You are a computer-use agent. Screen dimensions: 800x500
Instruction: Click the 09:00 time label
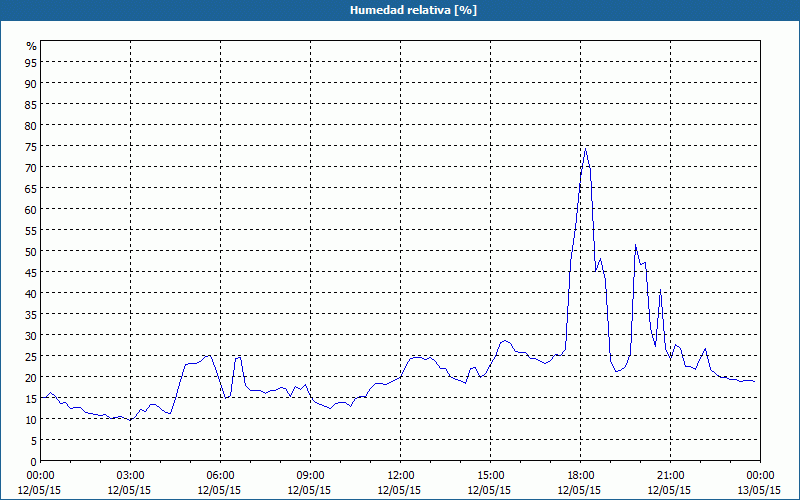(x=310, y=476)
